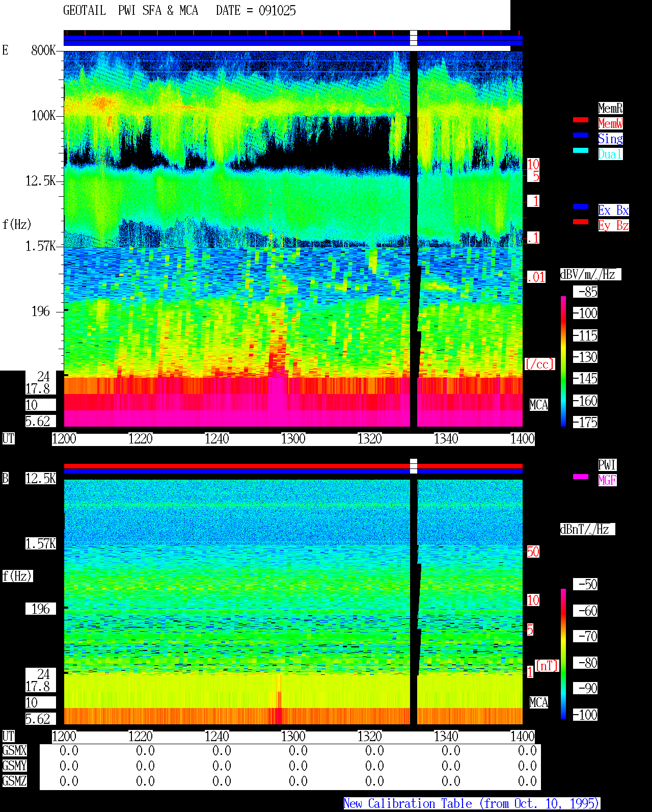Click the 'GEOTAIL PWI SFA & MCA' title
Image resolution: width=652 pixels, height=812 pixels.
tap(130, 11)
